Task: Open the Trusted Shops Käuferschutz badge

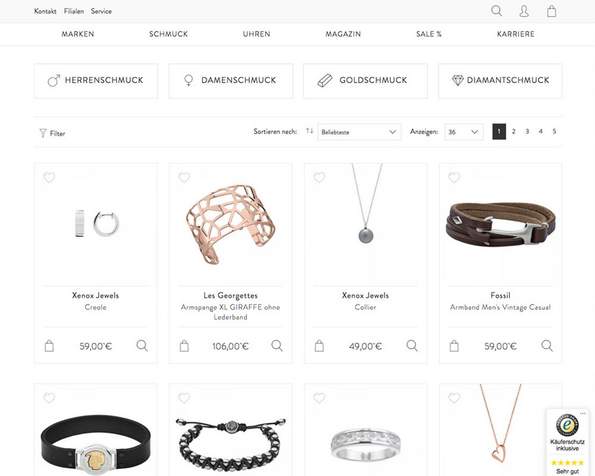Action: point(568,442)
